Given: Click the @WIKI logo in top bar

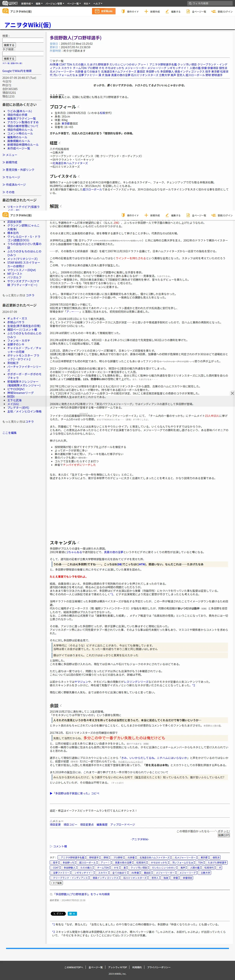Looking at the screenshot, I should click(10, 3).
